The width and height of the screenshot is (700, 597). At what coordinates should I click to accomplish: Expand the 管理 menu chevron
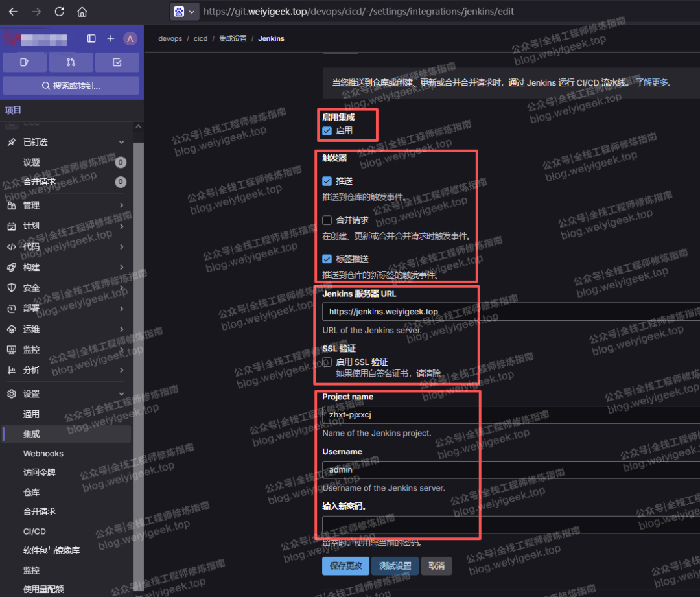[121, 205]
